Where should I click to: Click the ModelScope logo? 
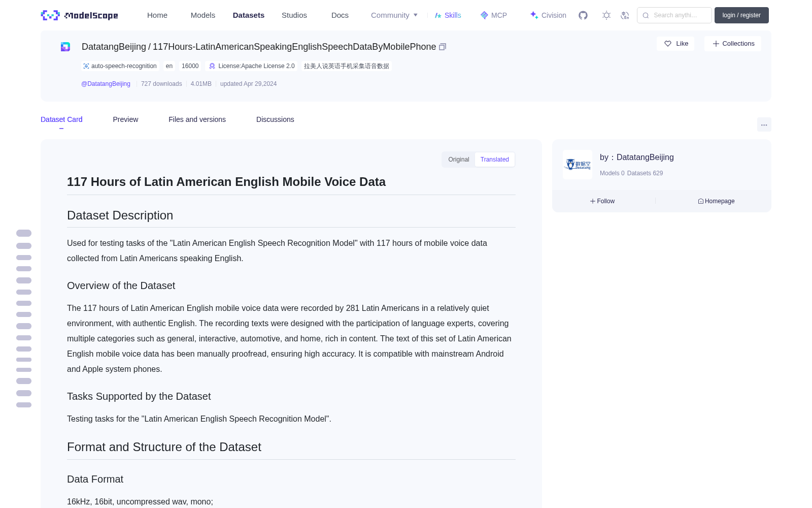pos(79,15)
